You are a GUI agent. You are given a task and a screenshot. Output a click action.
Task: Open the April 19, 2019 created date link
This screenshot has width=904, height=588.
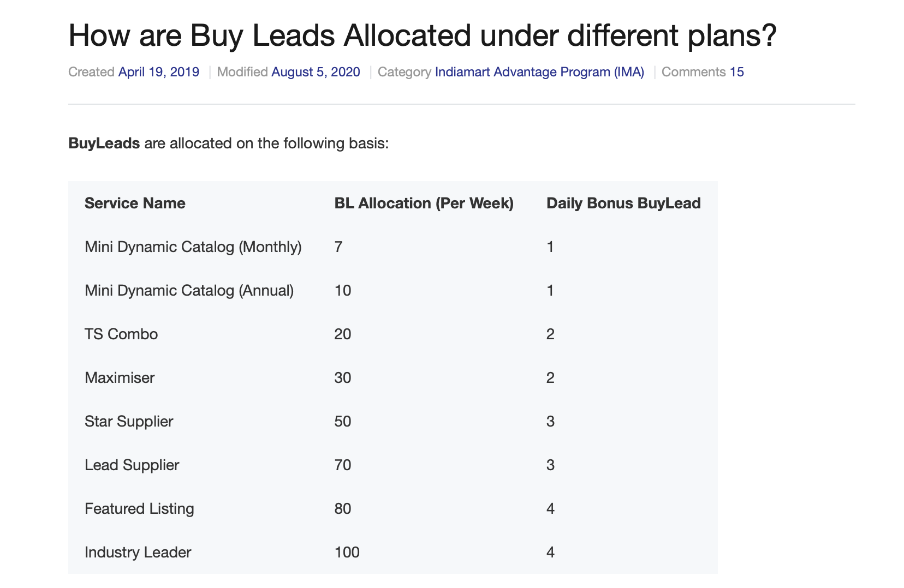point(159,72)
